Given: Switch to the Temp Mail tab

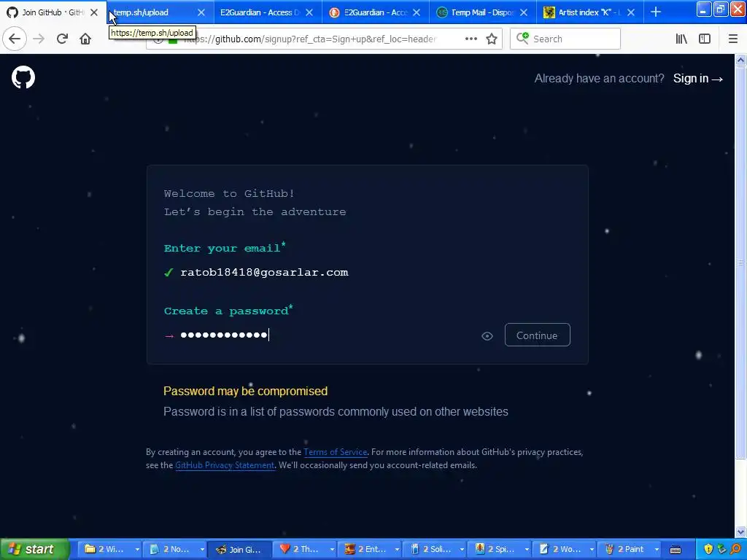Looking at the screenshot, I should tap(481, 12).
